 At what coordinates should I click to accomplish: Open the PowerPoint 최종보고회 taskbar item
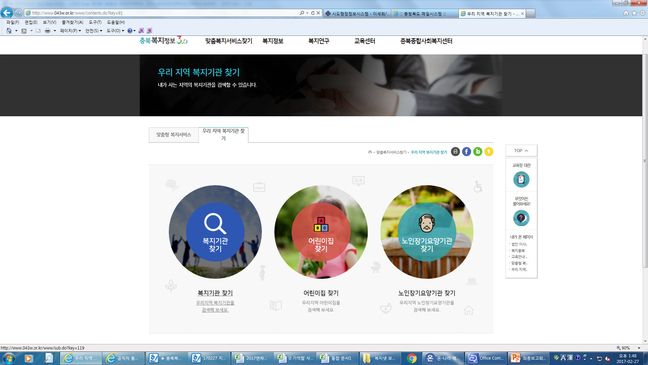point(528,358)
